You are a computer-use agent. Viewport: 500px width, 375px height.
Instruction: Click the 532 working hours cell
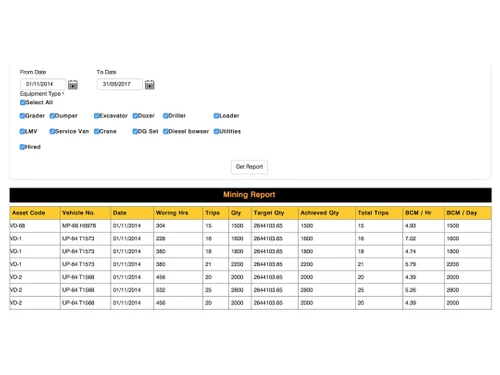[178, 290]
